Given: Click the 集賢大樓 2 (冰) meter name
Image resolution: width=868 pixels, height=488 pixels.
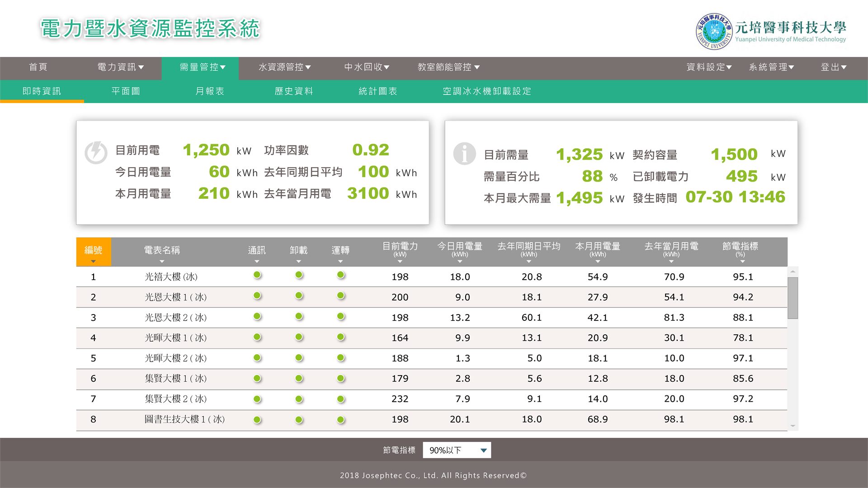Looking at the screenshot, I should [175, 399].
